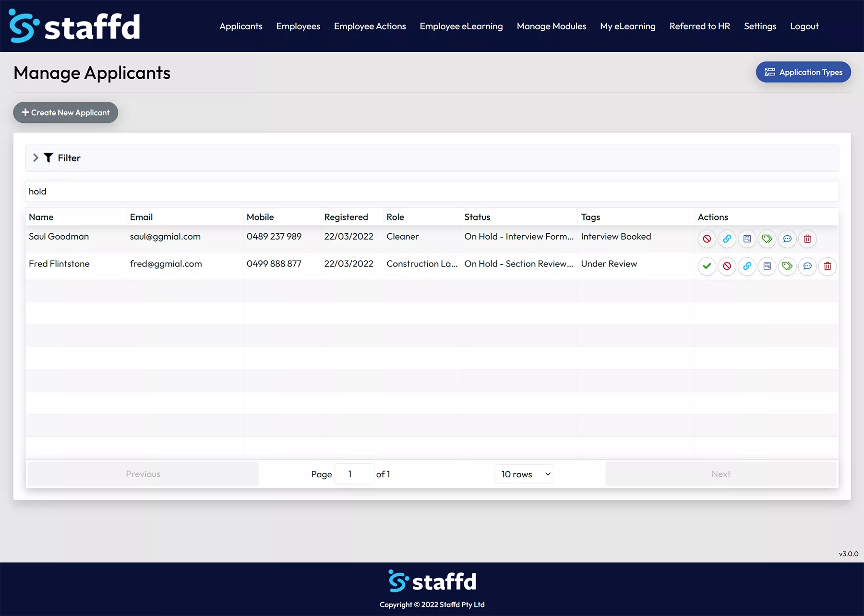Click Saul Goodman's 22/03/2022 registered date
The image size is (864, 616).
348,236
